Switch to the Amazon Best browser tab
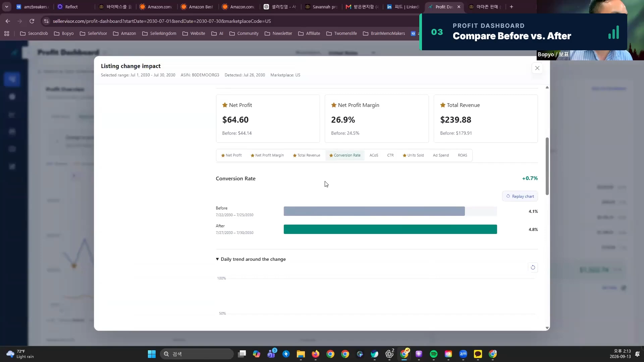 197,7
